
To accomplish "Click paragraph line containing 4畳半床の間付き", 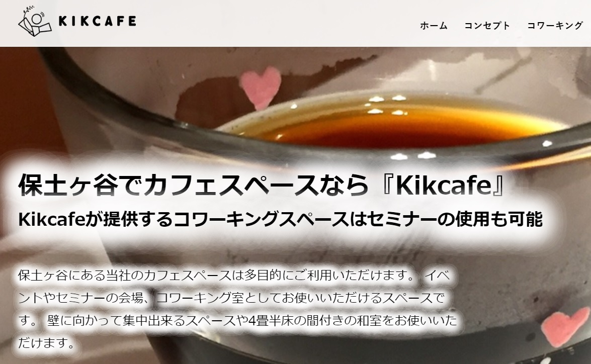I will coord(237,321).
